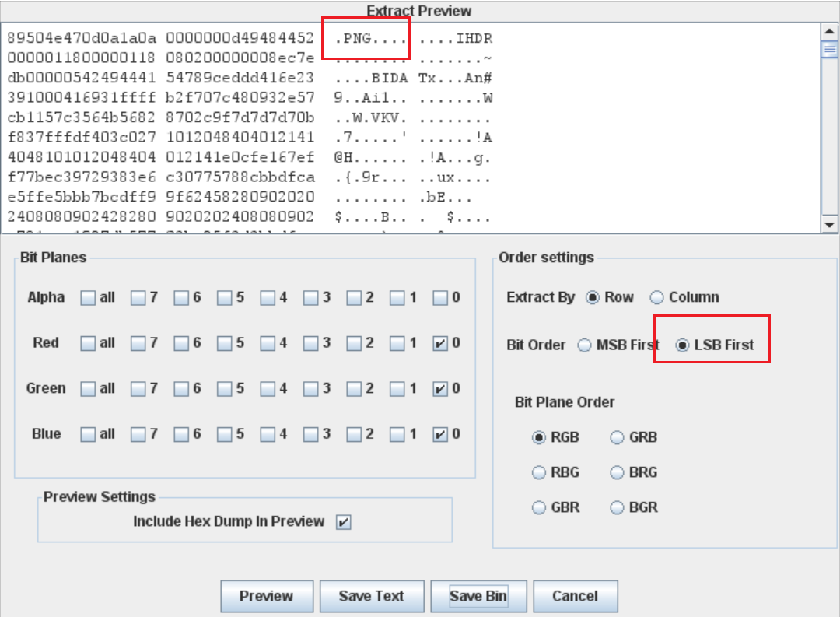The image size is (840, 617).
Task: Tick the Alpha all checkbox
Action: click(88, 297)
